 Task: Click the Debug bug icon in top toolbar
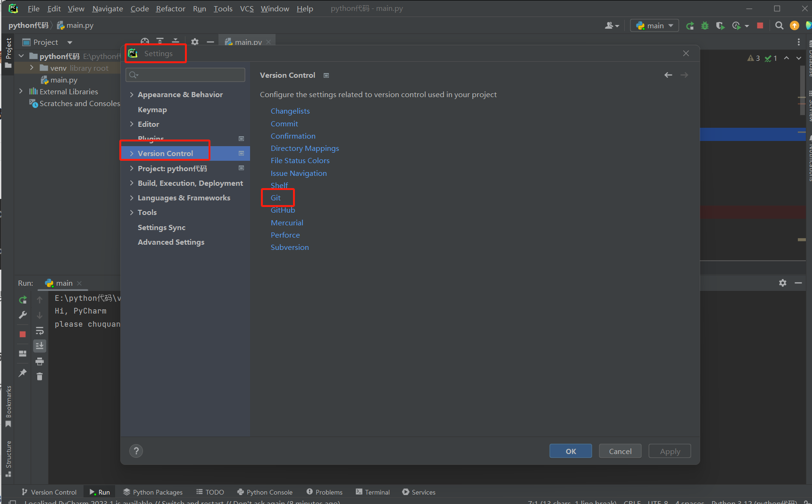click(x=705, y=26)
